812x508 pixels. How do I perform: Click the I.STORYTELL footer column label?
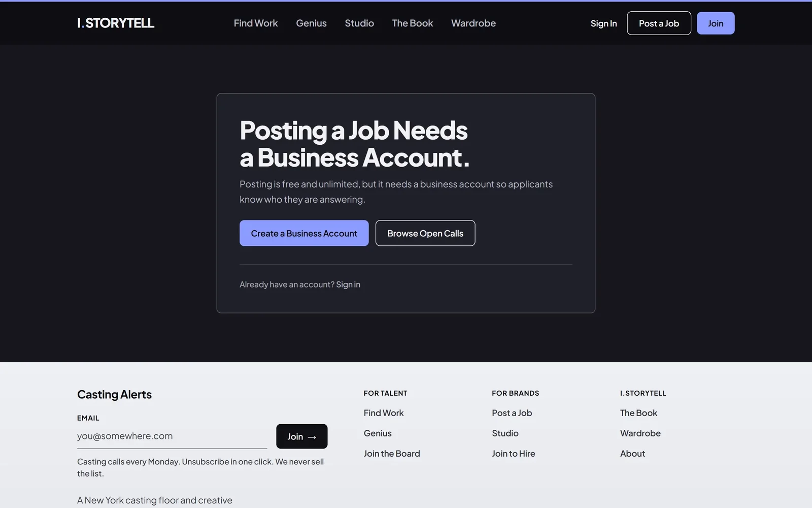tap(643, 393)
